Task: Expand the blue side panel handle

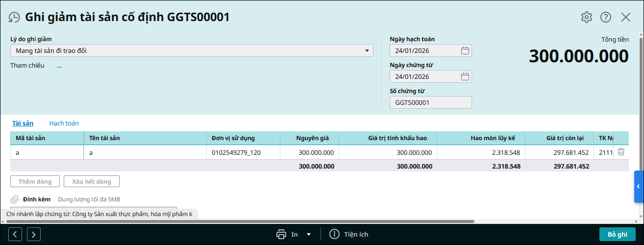Action: 639,187
